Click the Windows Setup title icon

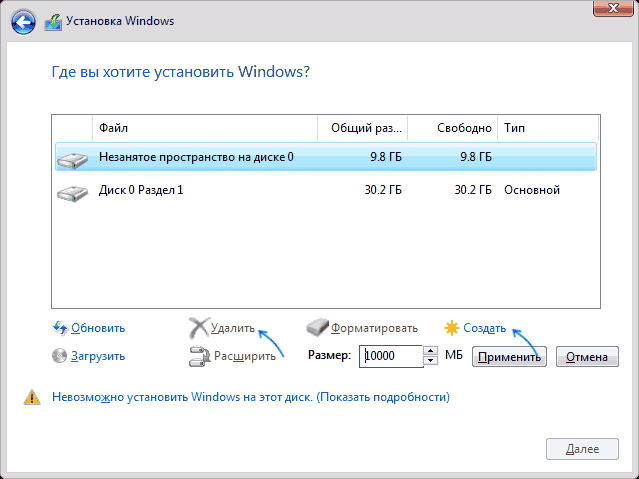[53, 22]
